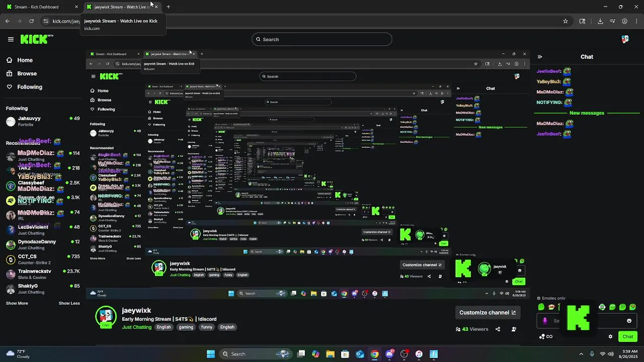Focus the Kick search field
Screen dimensions: 644x362
[x=322, y=39]
